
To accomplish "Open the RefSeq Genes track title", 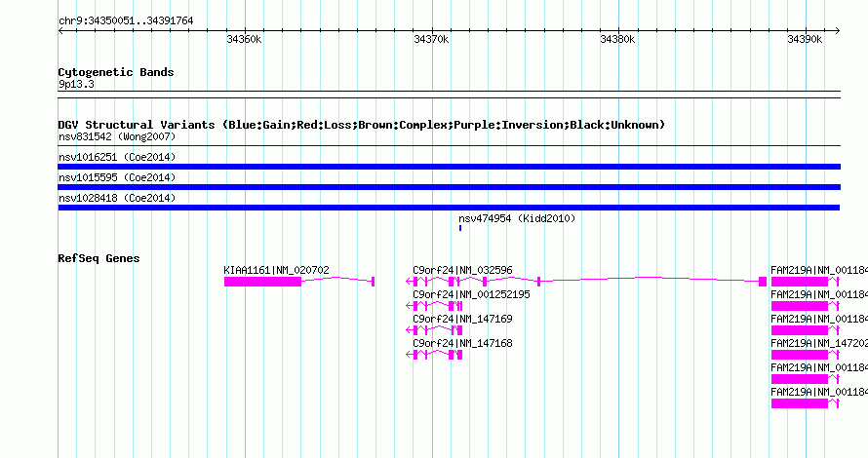I will coord(99,258).
